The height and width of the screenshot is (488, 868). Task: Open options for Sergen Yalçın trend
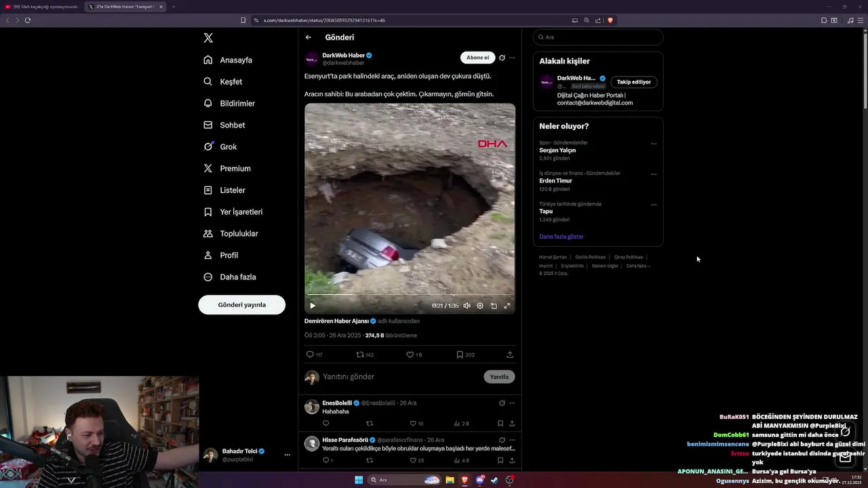point(654,144)
